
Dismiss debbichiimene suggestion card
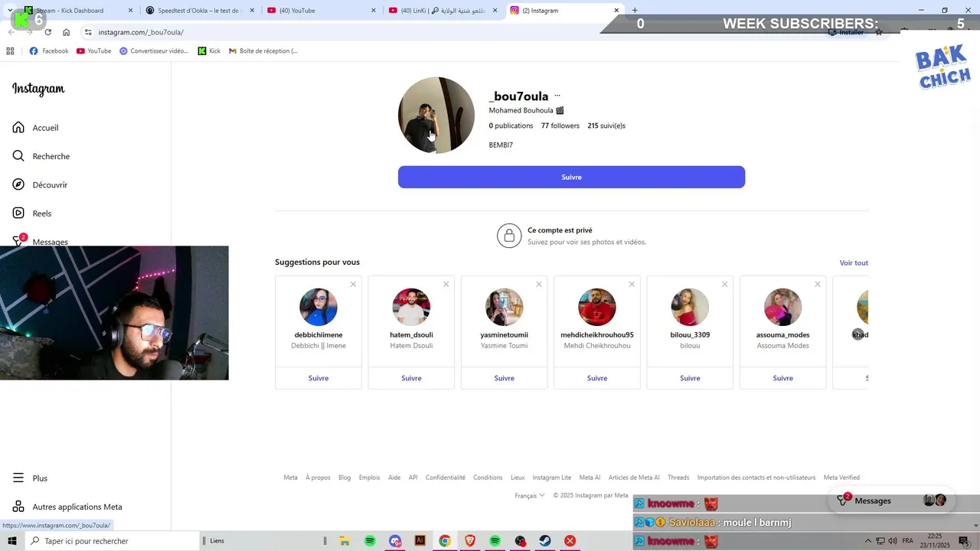pos(353,284)
